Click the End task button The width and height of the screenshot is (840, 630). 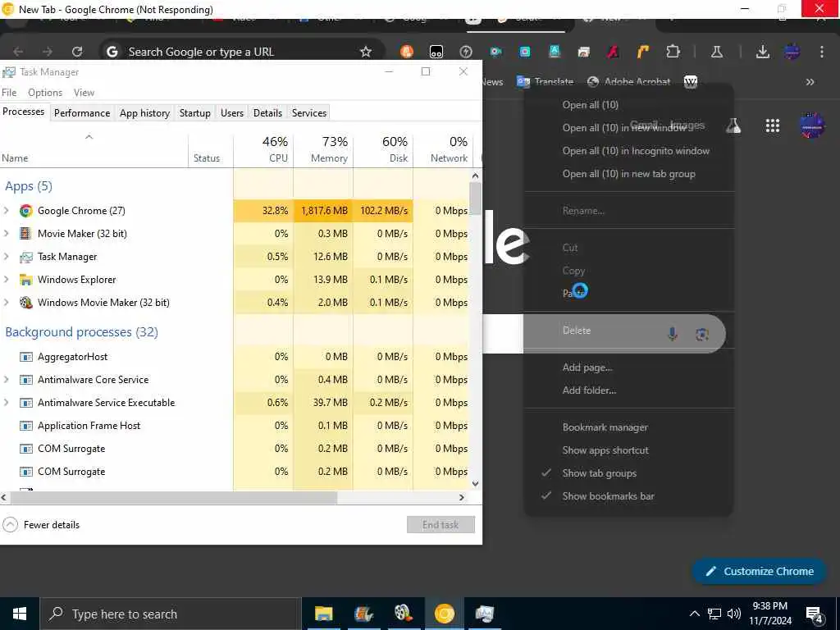tap(441, 525)
